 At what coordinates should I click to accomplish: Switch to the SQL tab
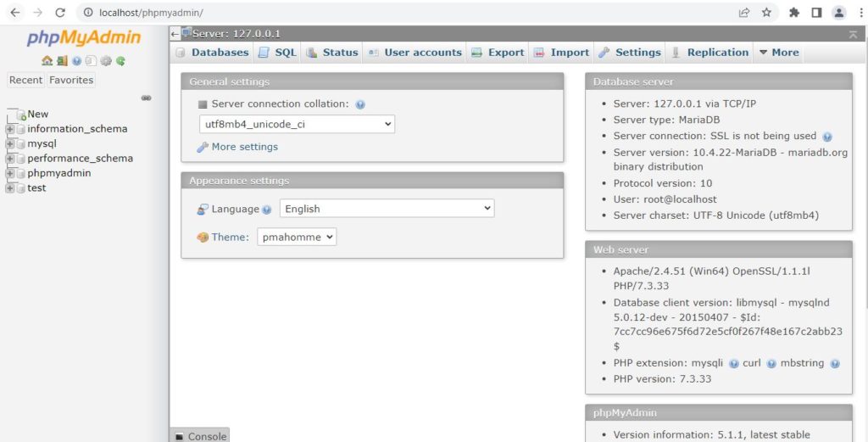278,53
